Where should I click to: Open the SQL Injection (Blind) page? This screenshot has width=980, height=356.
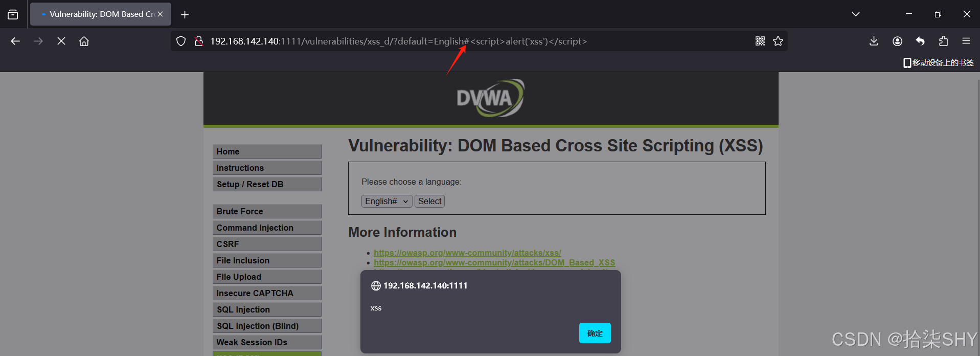267,326
